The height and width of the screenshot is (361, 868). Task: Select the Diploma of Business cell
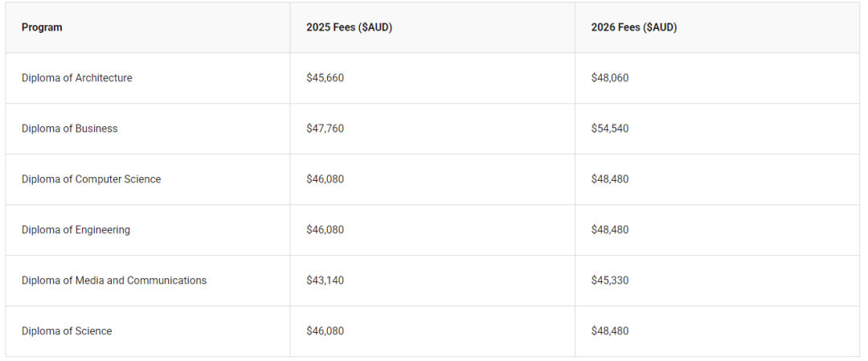70,129
